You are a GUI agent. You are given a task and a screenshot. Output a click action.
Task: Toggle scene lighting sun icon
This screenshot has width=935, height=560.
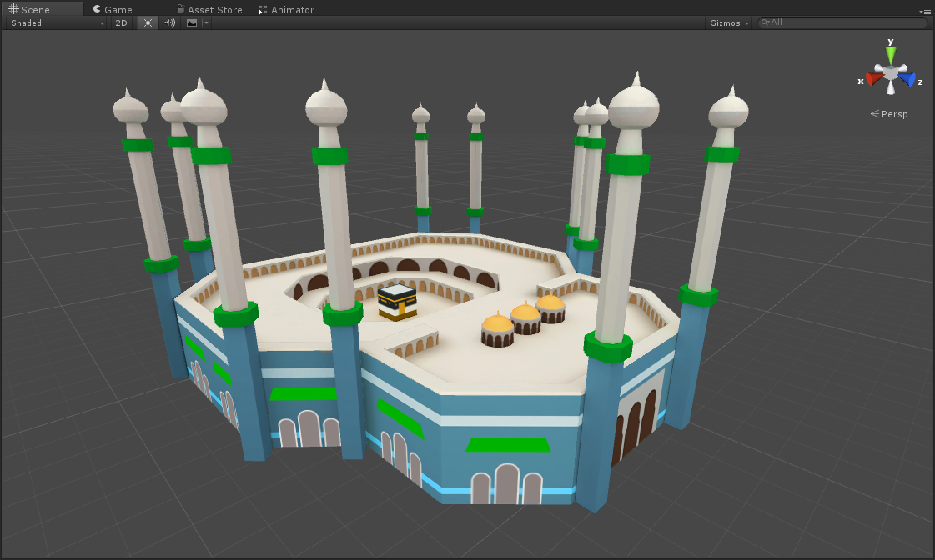click(x=148, y=22)
